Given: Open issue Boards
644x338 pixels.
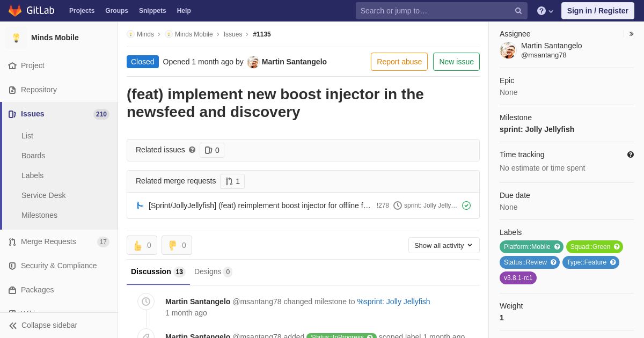Looking at the screenshot, I should (x=33, y=156).
